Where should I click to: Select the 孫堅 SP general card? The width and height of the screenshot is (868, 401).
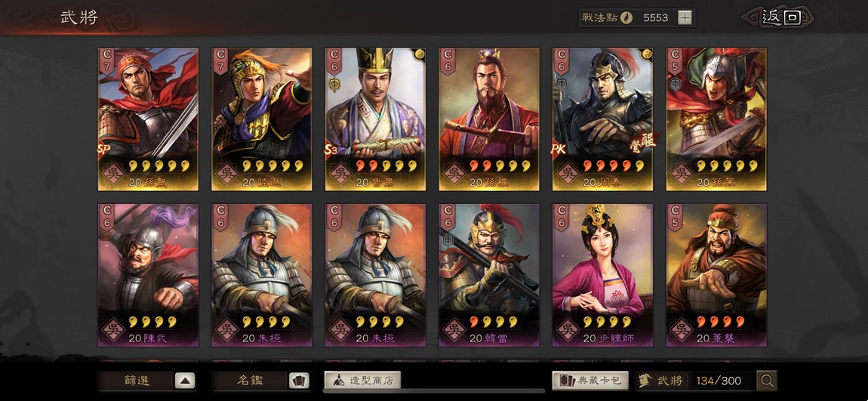pos(149,119)
